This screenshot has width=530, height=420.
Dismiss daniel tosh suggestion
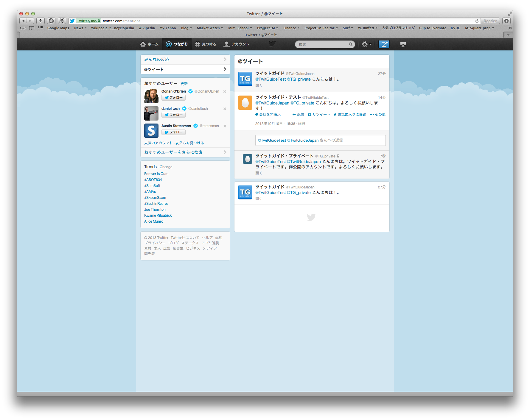(x=225, y=109)
